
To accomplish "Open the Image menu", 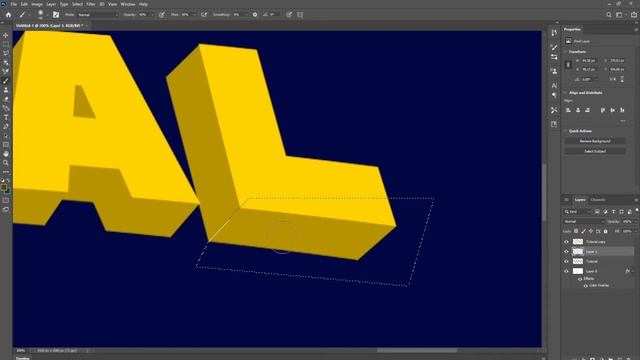I will pos(37,4).
